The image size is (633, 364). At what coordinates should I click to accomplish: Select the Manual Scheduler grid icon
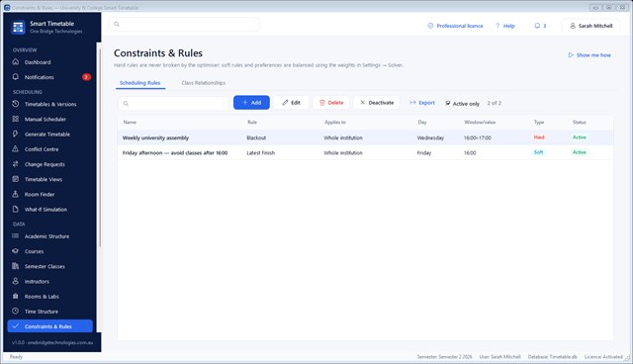(16, 119)
